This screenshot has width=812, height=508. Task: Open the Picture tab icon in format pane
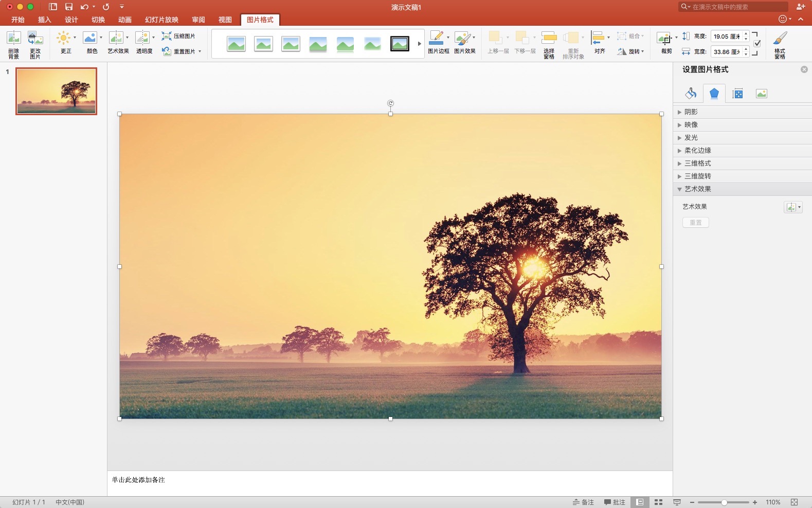click(761, 94)
